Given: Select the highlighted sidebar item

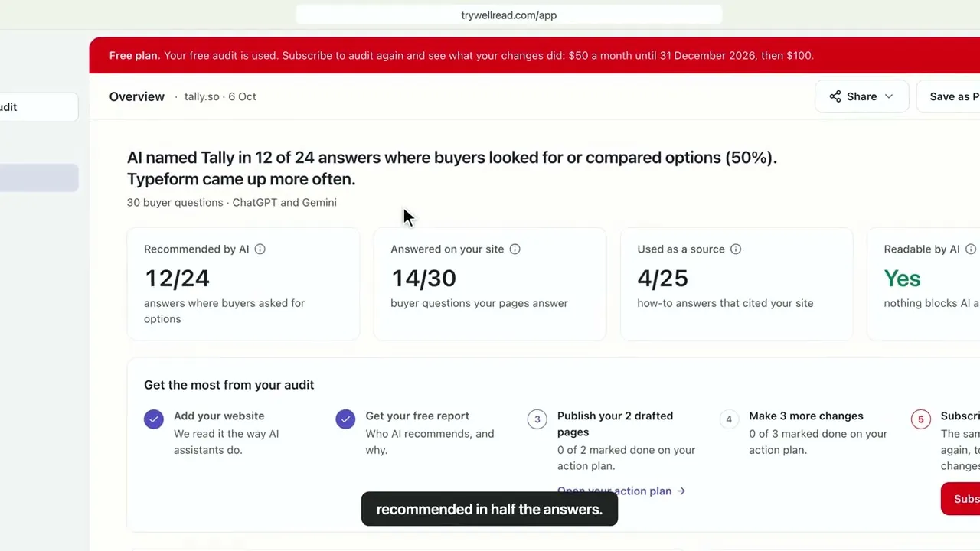Looking at the screenshot, I should [39, 178].
